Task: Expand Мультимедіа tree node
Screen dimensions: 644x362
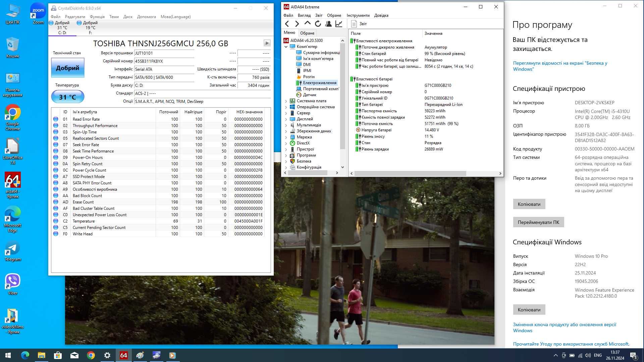Action: (x=286, y=125)
